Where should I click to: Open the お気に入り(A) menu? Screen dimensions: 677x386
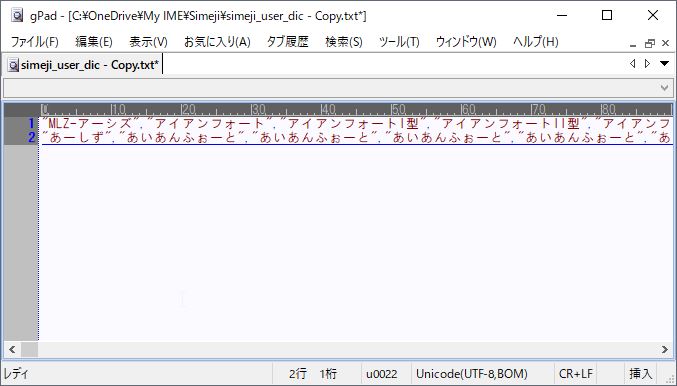[x=217, y=42]
